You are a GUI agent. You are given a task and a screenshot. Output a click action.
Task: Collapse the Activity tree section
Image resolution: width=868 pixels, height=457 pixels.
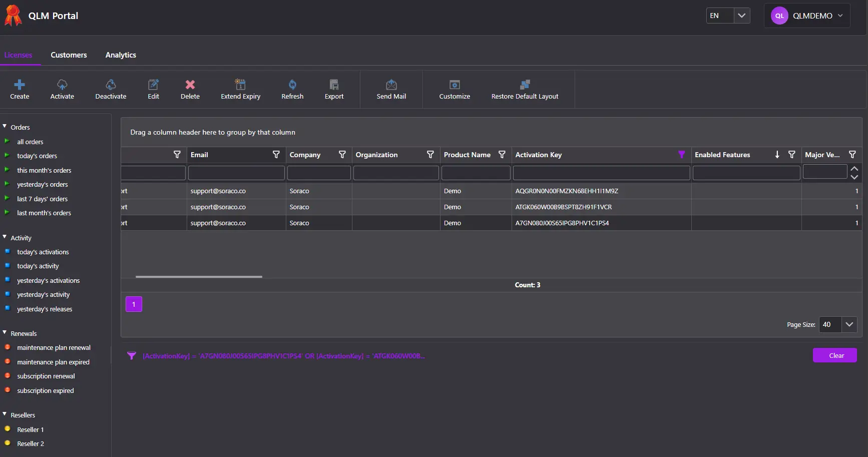(x=5, y=237)
